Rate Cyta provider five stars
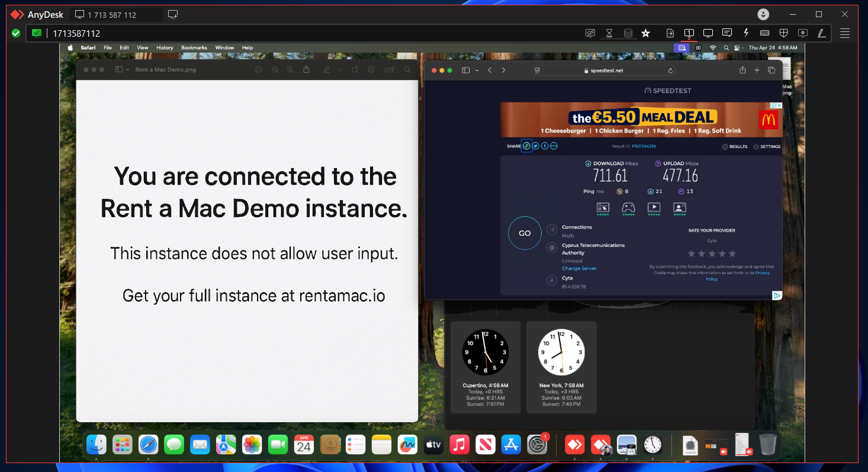The image size is (868, 472). point(732,253)
